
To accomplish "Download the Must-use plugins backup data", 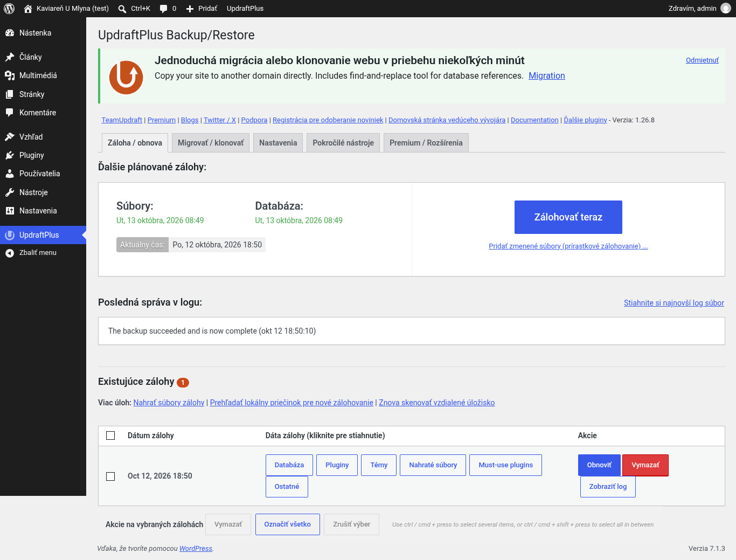I will coord(506,465).
